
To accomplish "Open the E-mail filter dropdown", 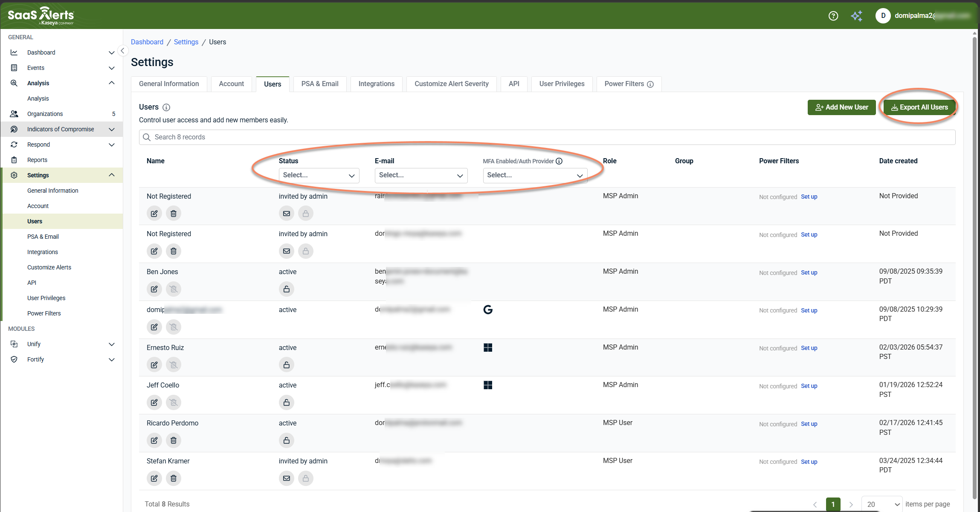I will 421,175.
